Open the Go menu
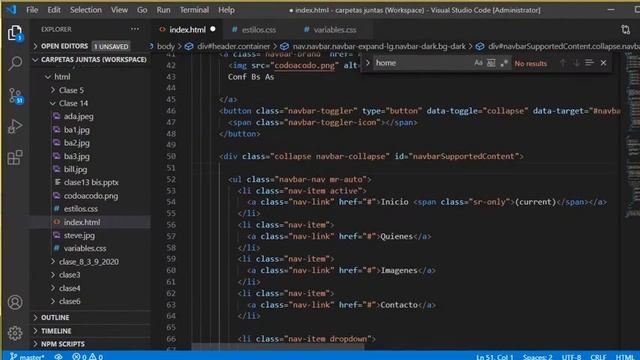Image resolution: width=640 pixels, height=360 pixels. pyautogui.click(x=142, y=10)
